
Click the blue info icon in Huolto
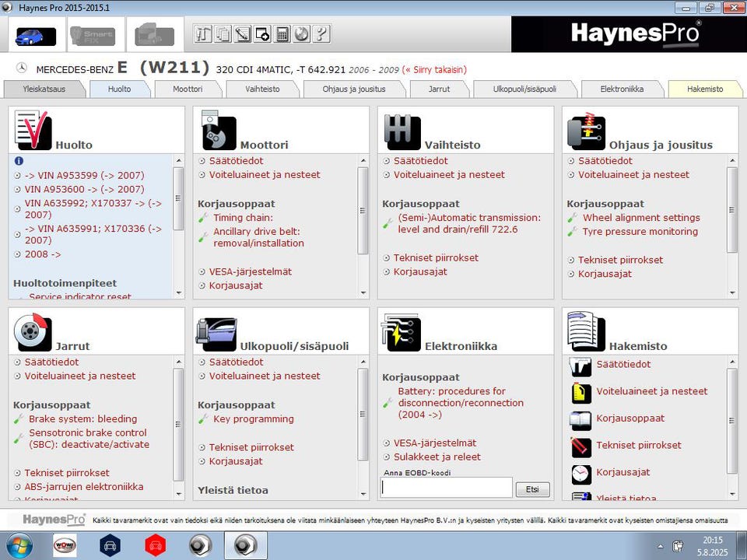coord(19,161)
